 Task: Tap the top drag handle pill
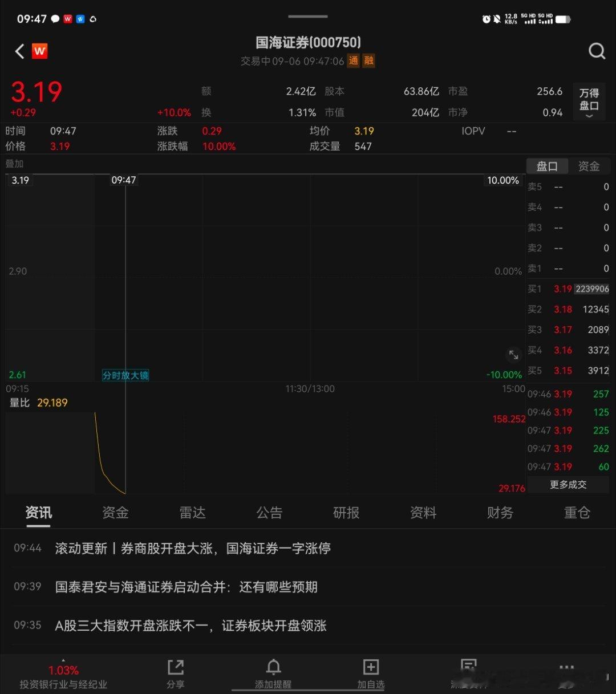(x=308, y=17)
